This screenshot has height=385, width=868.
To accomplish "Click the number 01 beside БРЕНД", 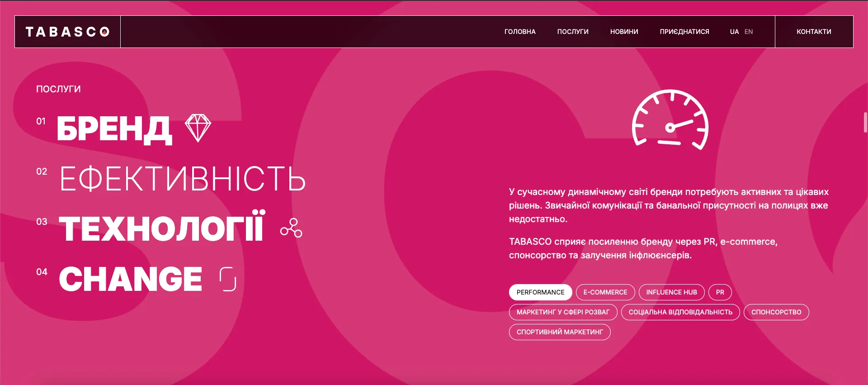I will click(x=41, y=121).
